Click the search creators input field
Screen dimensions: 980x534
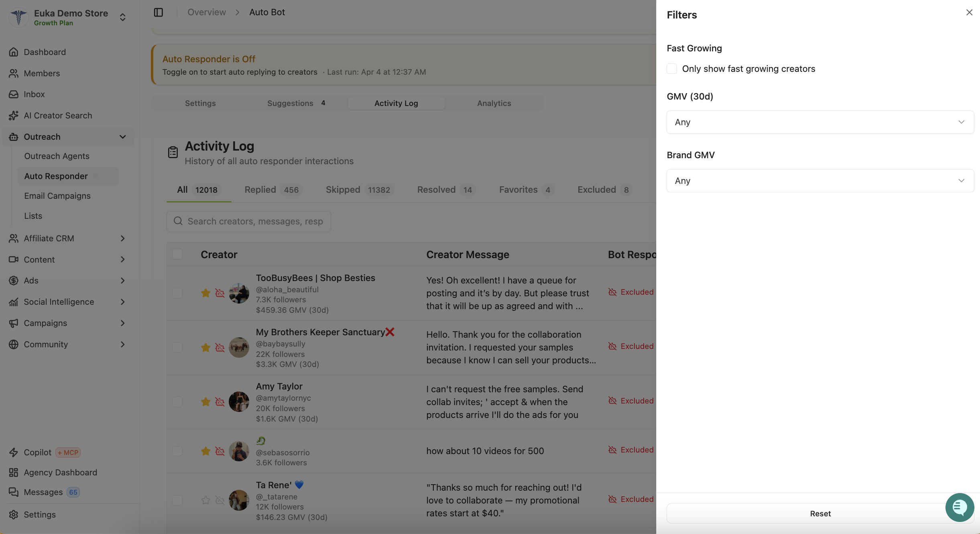point(249,221)
